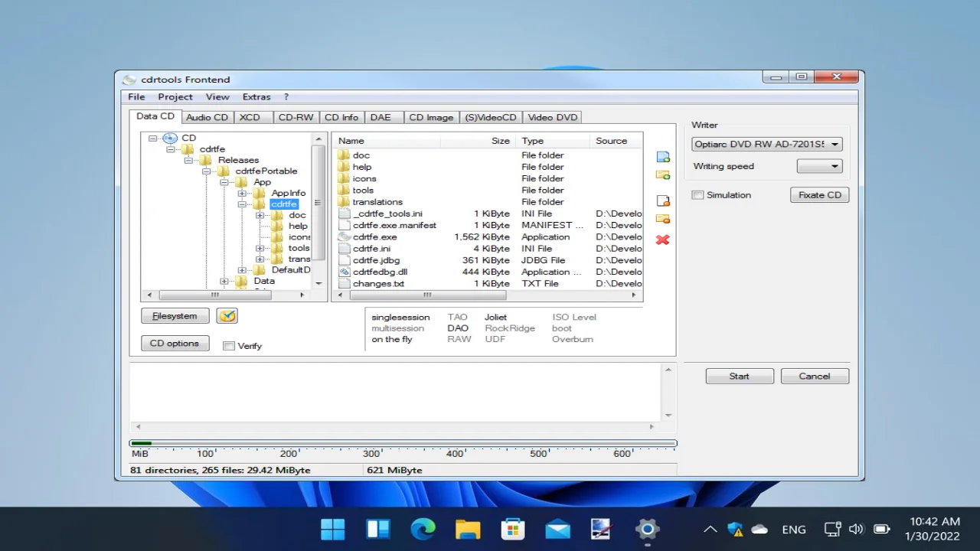Switch to the Audio CD tab
Screen dimensions: 980x551
pos(207,117)
